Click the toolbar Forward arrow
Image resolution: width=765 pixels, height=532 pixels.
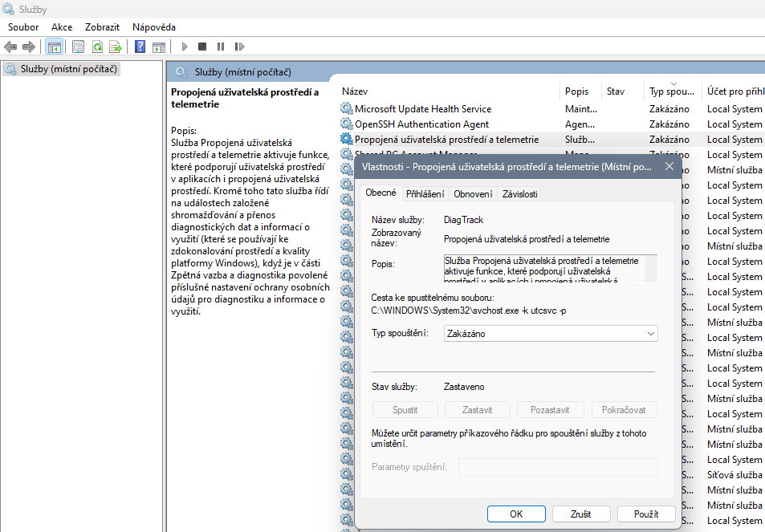point(29,47)
